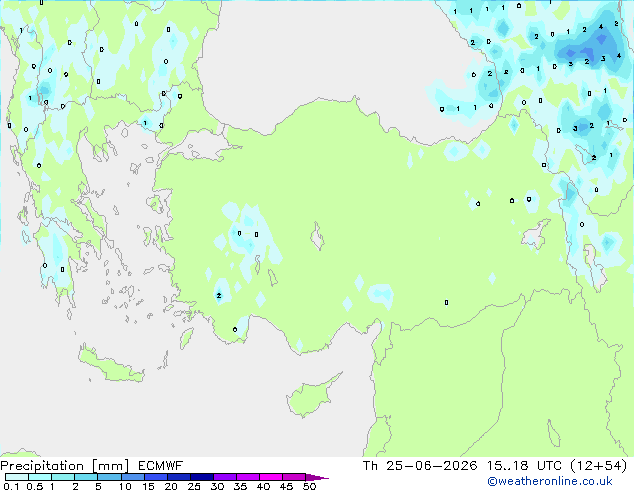Click the arrow tip beyond 50 on legend
634x490 pixels.
pos(317,477)
